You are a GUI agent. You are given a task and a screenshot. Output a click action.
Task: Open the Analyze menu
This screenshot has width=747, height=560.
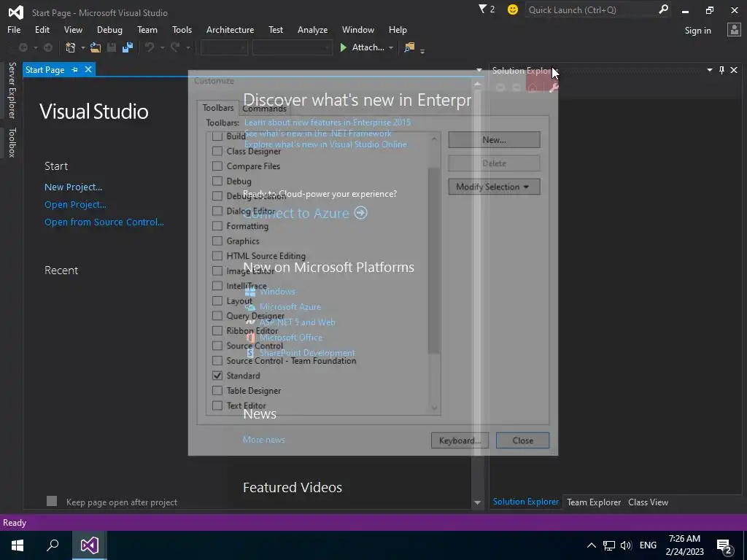[312, 29]
